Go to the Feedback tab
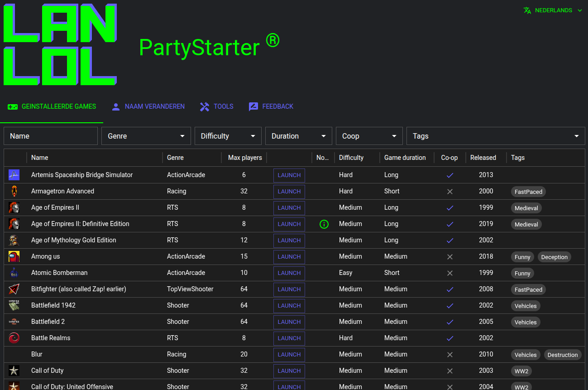The image size is (588, 390). point(271,106)
